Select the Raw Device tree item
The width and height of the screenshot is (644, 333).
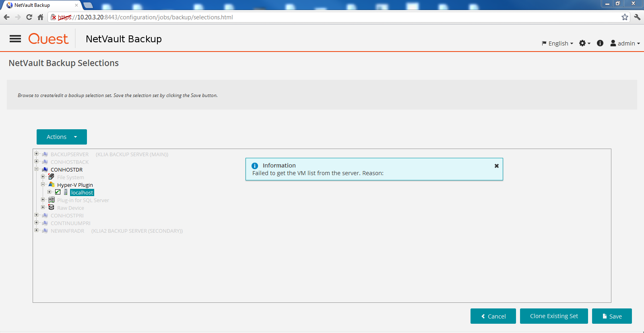coord(70,208)
